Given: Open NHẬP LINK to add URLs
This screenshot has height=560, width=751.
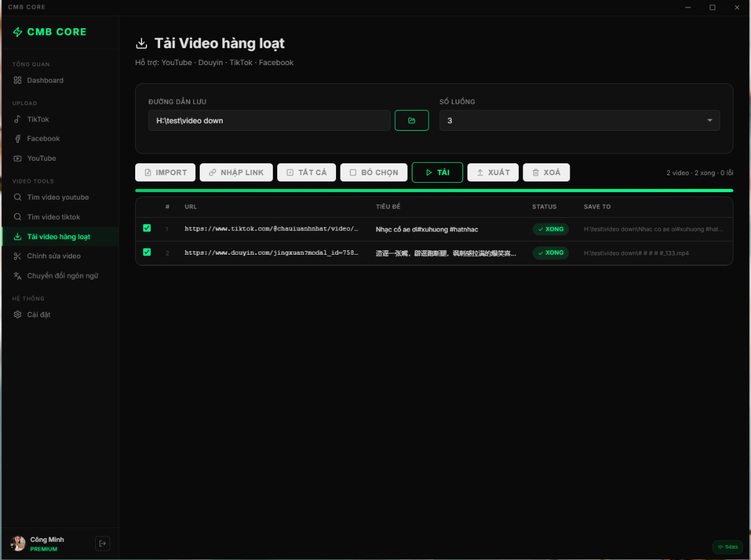Looking at the screenshot, I should click(236, 172).
